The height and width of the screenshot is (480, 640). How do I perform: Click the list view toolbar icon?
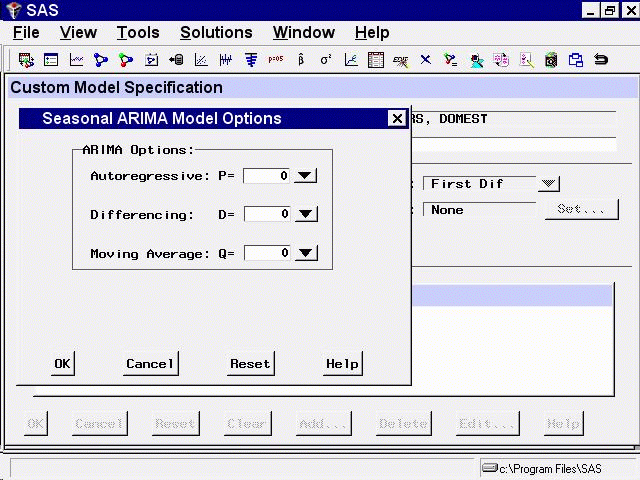[51, 60]
